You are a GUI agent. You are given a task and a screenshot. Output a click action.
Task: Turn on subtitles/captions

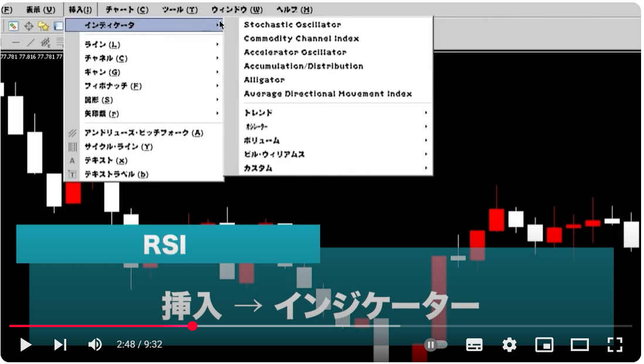[474, 345]
